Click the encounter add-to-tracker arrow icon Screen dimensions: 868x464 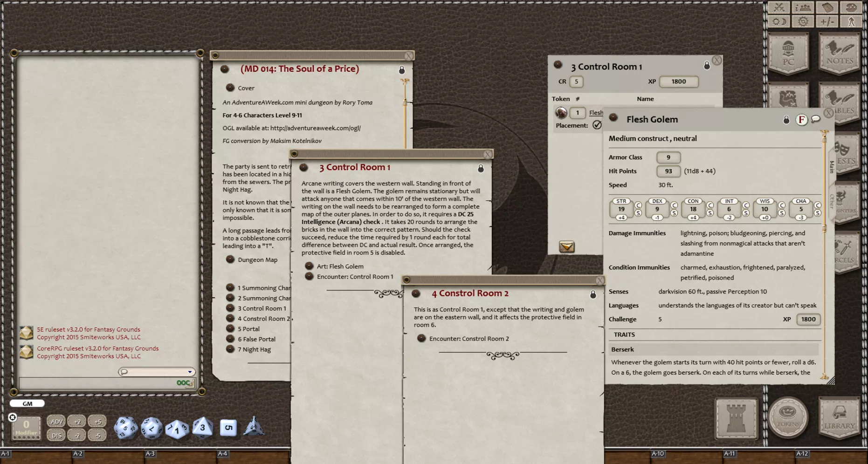tap(567, 246)
